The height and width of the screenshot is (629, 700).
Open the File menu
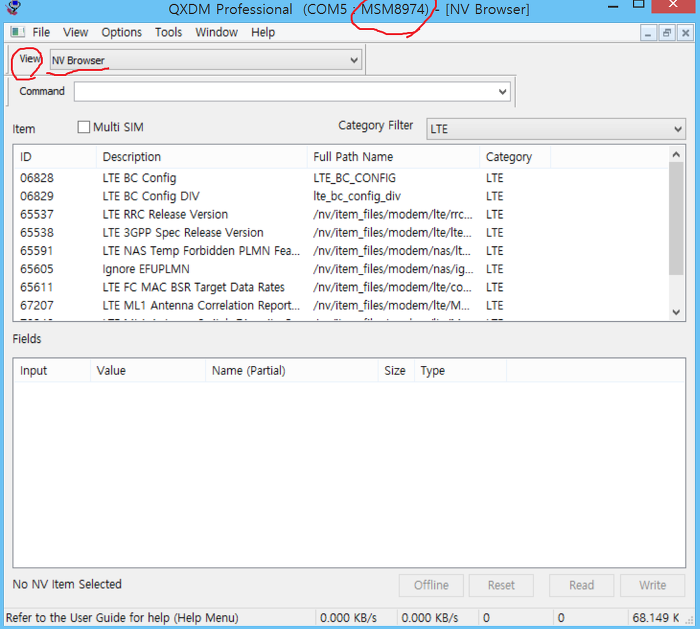pos(41,33)
